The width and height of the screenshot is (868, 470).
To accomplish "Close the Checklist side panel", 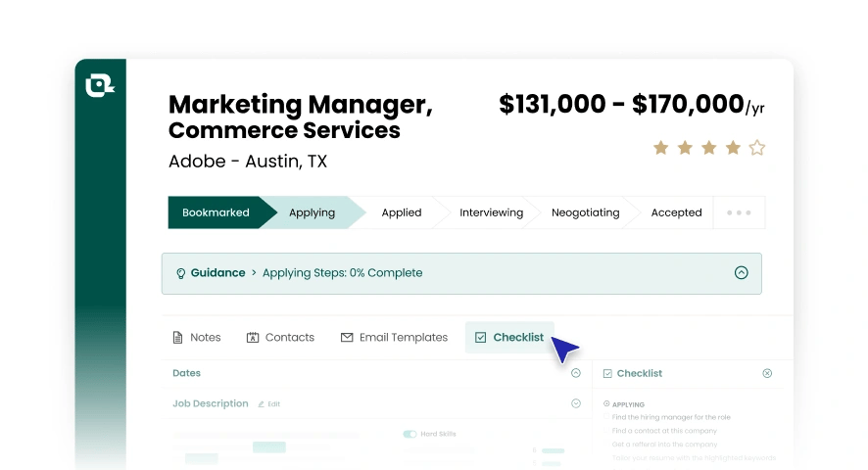I will pos(767,373).
